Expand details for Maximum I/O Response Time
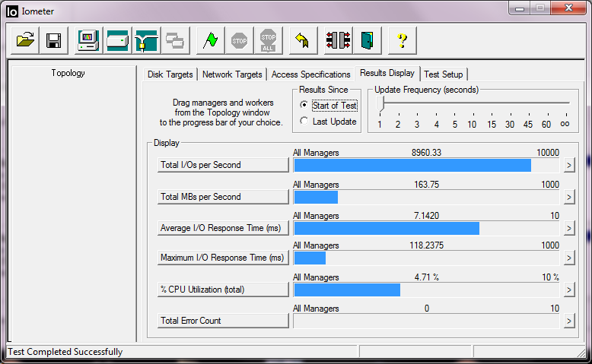The image size is (592, 364). click(569, 258)
